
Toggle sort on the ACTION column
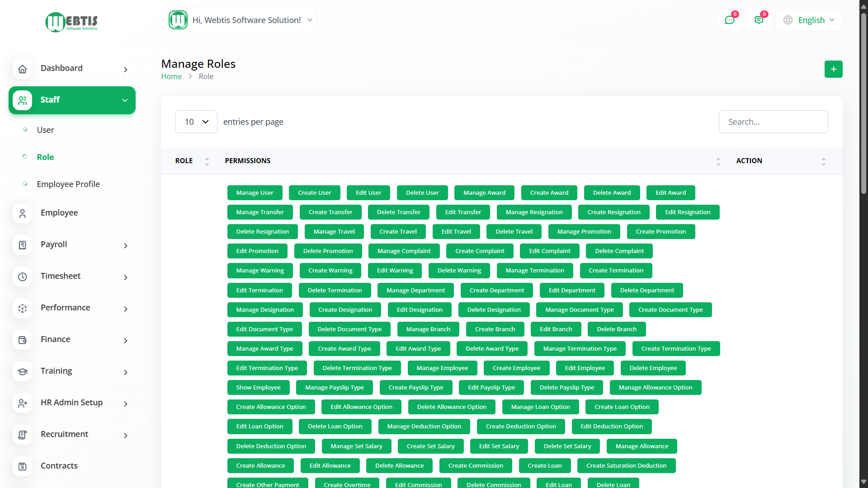[x=823, y=161]
